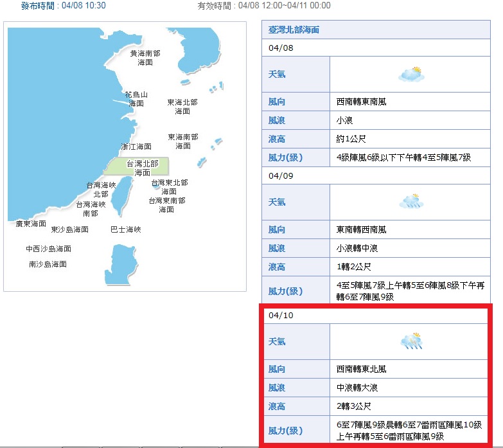Select 台灣海峽南部 on the map
The width and height of the screenshot is (503, 448).
[91, 209]
